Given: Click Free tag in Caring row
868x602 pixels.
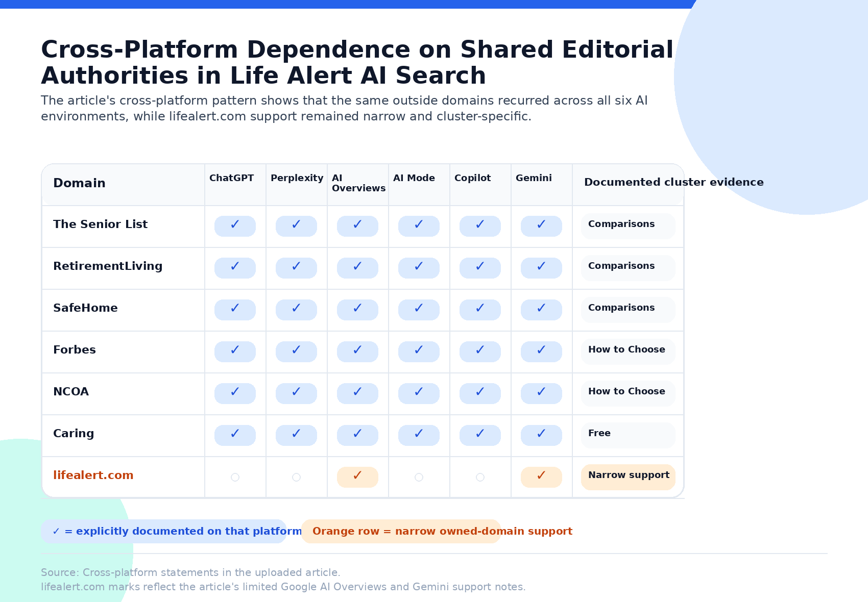Looking at the screenshot, I should coord(628,435).
